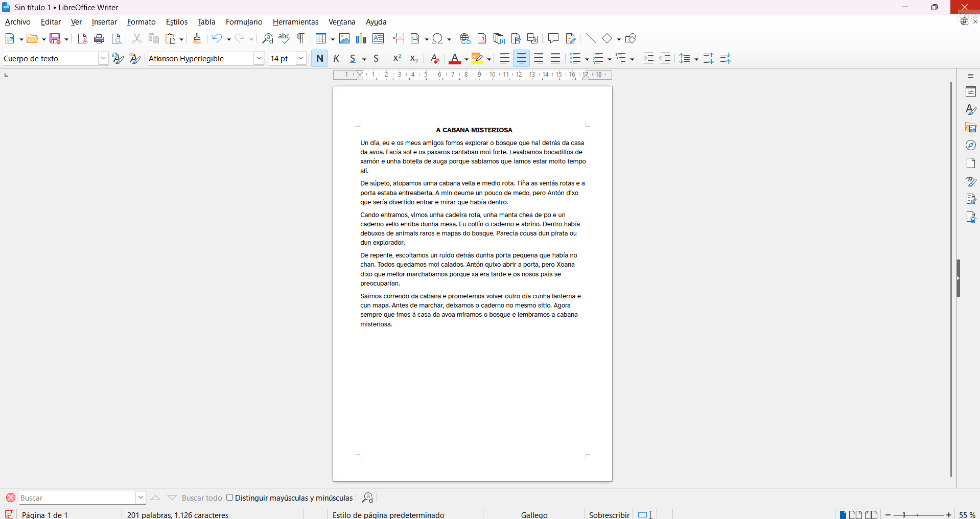Open Find and Replace from the toolbar
The width and height of the screenshot is (980, 519).
[267, 39]
